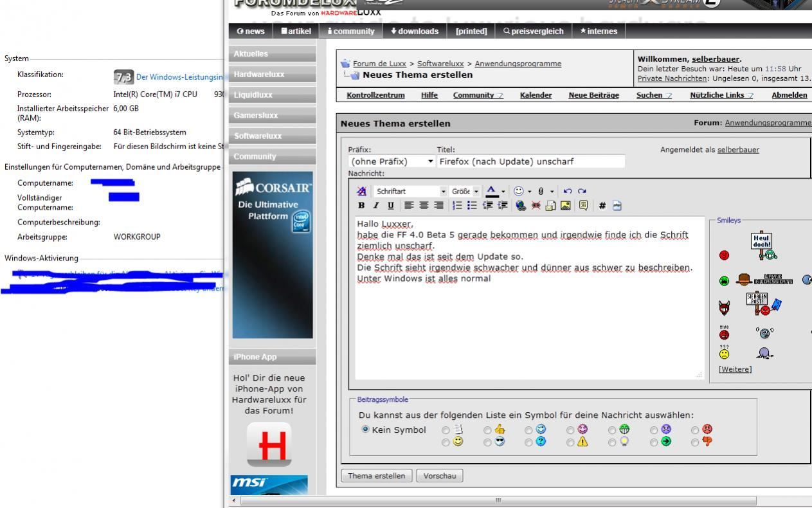This screenshot has width=812, height=508.
Task: Select the thumbs-up post symbol radio
Action: [487, 430]
